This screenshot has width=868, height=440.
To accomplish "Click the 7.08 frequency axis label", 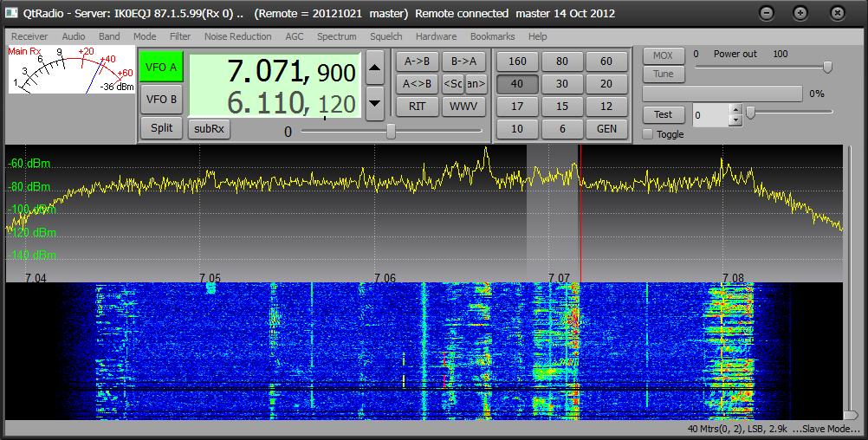I will coord(733,278).
